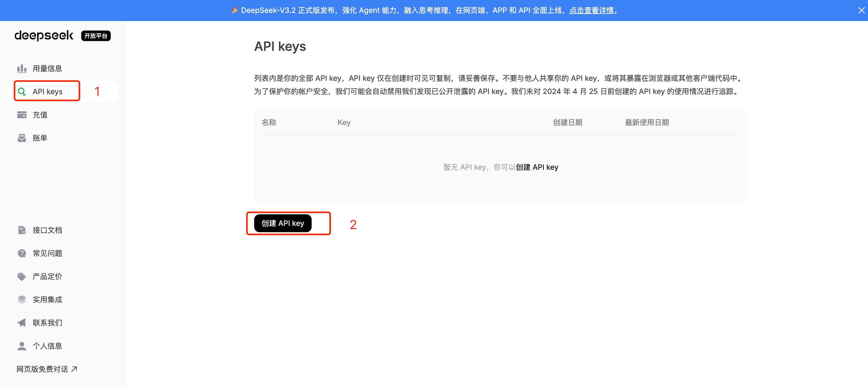Screen dimensions: 868x387
Task: Click the deepseek logo
Action: [x=44, y=35]
